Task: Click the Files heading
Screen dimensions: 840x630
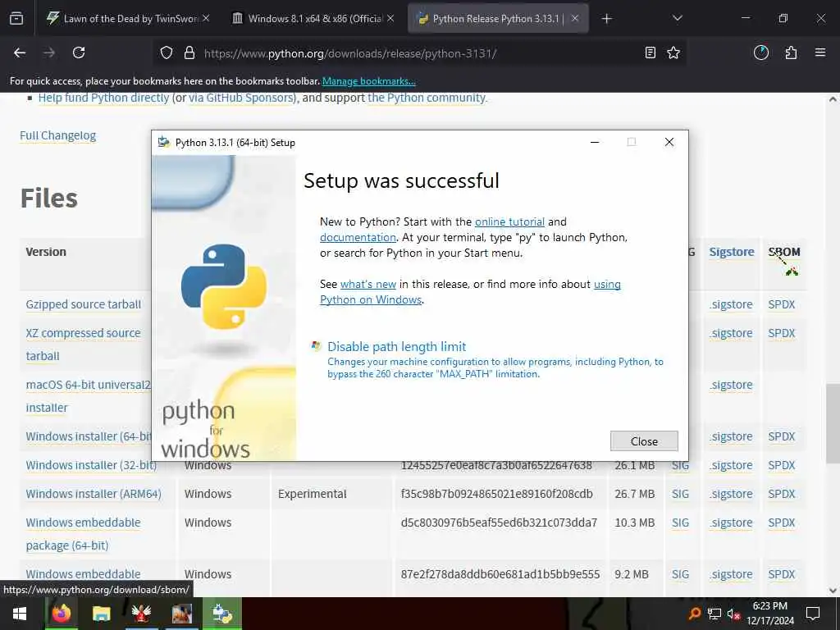Action: click(48, 199)
